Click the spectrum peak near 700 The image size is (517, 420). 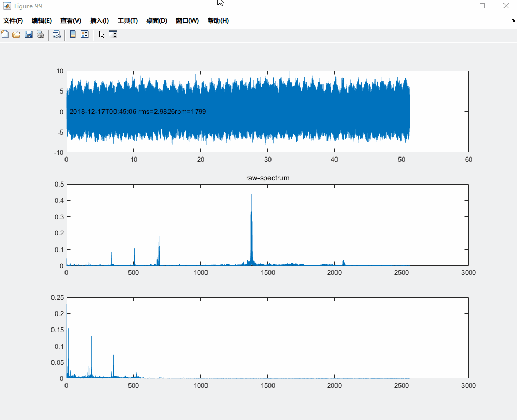pos(159,244)
